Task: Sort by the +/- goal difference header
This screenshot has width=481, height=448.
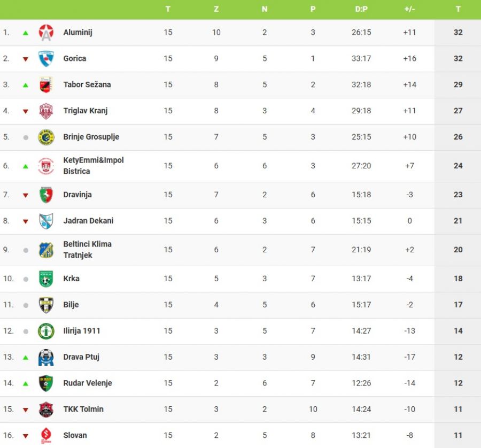Action: pos(409,9)
